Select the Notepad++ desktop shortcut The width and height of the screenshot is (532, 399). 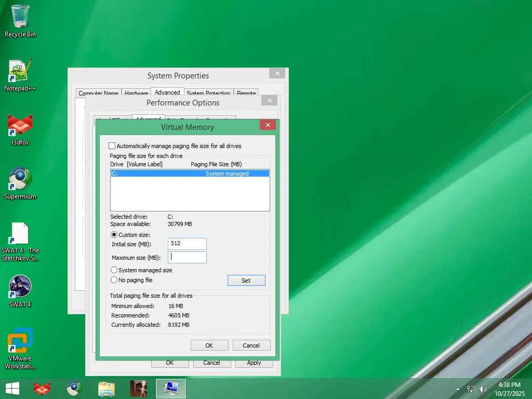tap(20, 75)
